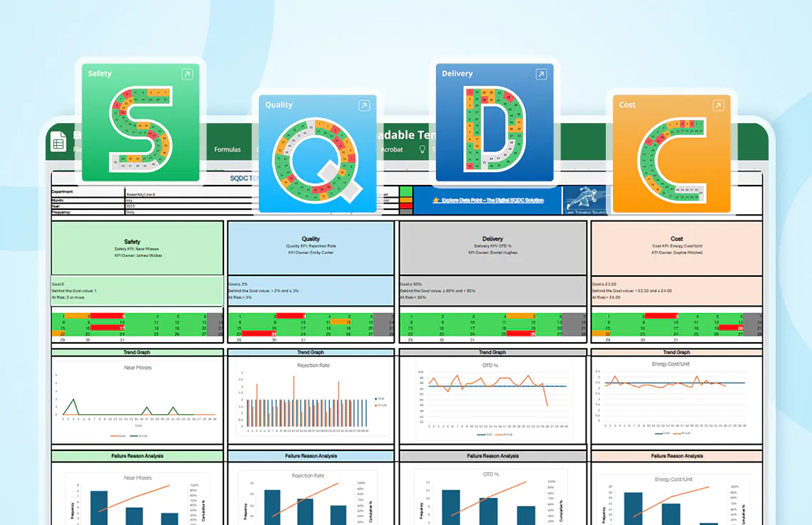Open the Safety card arrow icon
This screenshot has height=525, width=812.
click(187, 74)
